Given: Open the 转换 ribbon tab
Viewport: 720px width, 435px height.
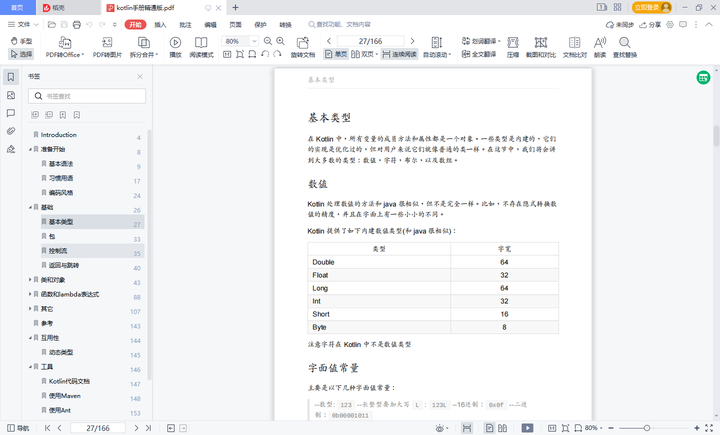Looking at the screenshot, I should 285,25.
